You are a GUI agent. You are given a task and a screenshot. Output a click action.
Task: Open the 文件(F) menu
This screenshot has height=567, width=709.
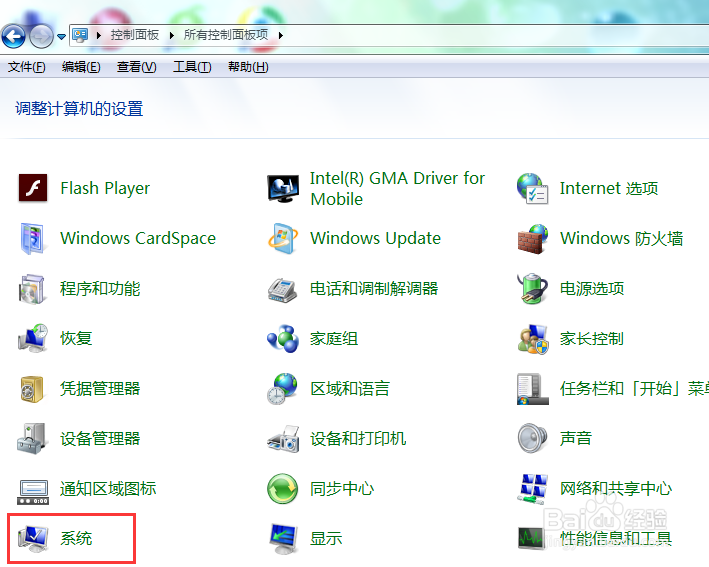(27, 67)
